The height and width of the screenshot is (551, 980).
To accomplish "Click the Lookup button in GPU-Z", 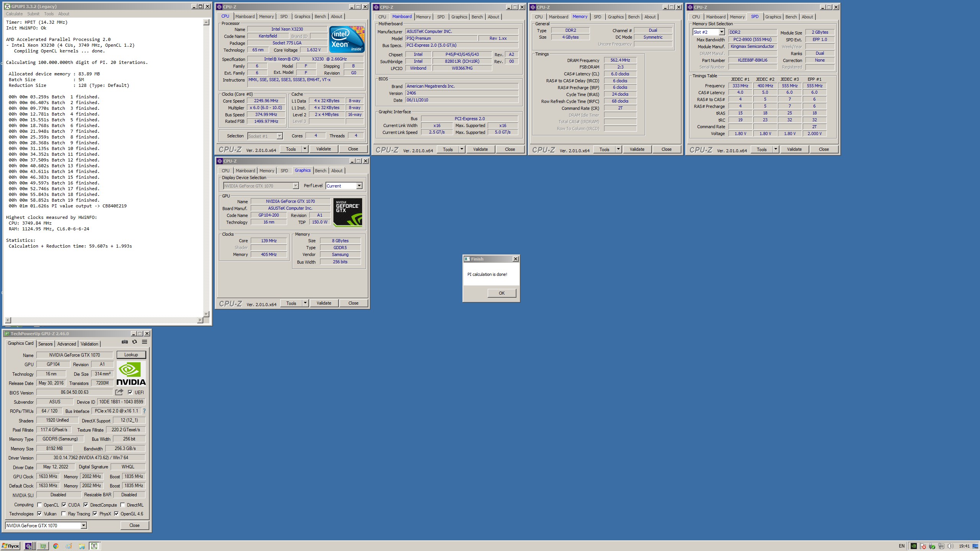I will pos(131,355).
